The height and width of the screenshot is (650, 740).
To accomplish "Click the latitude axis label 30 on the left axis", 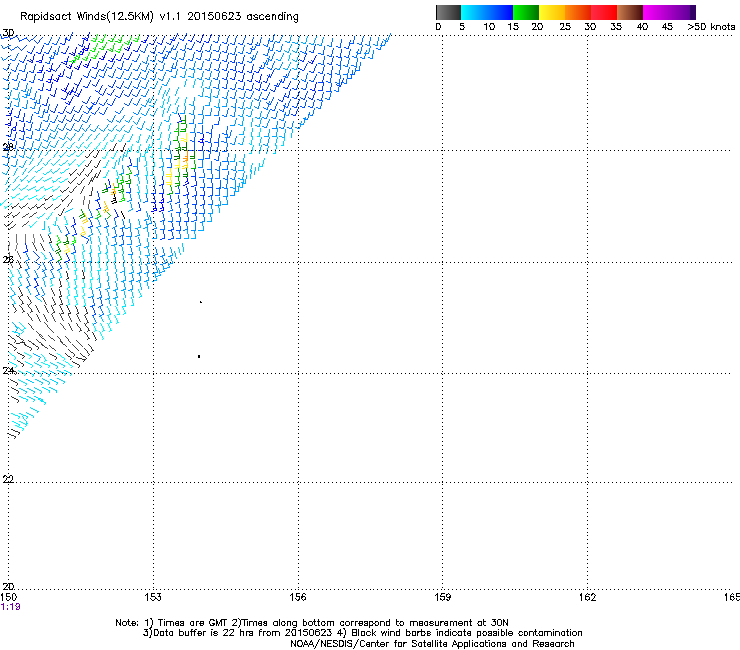I will point(8,33).
